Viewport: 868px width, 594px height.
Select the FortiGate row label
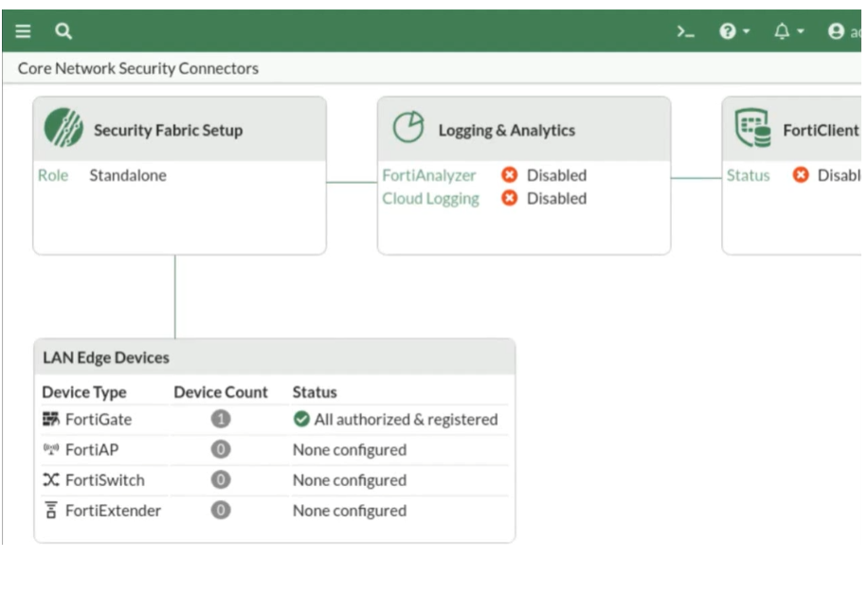(99, 420)
